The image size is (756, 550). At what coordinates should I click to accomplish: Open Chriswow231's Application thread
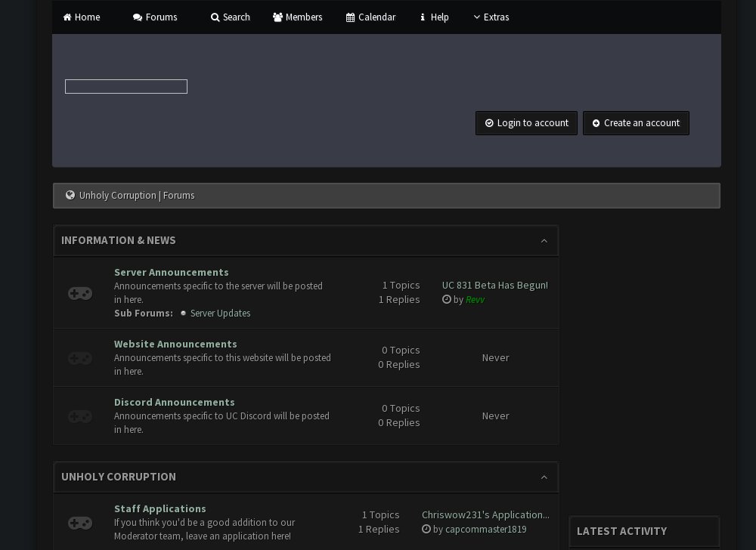click(485, 514)
